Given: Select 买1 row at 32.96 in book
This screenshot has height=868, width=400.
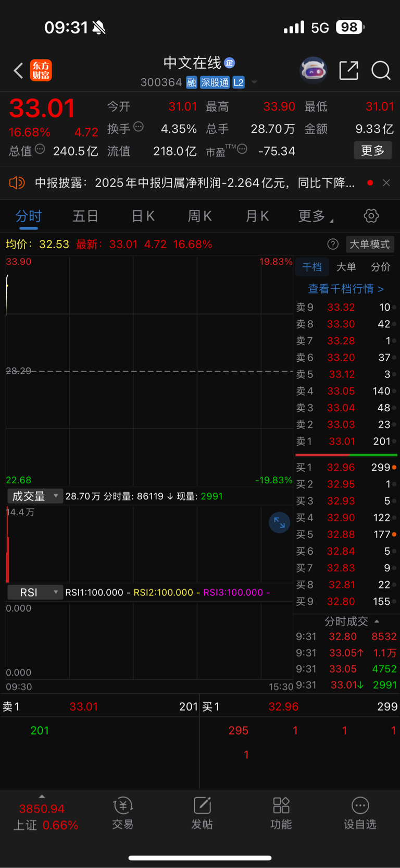Looking at the screenshot, I should coord(346,467).
